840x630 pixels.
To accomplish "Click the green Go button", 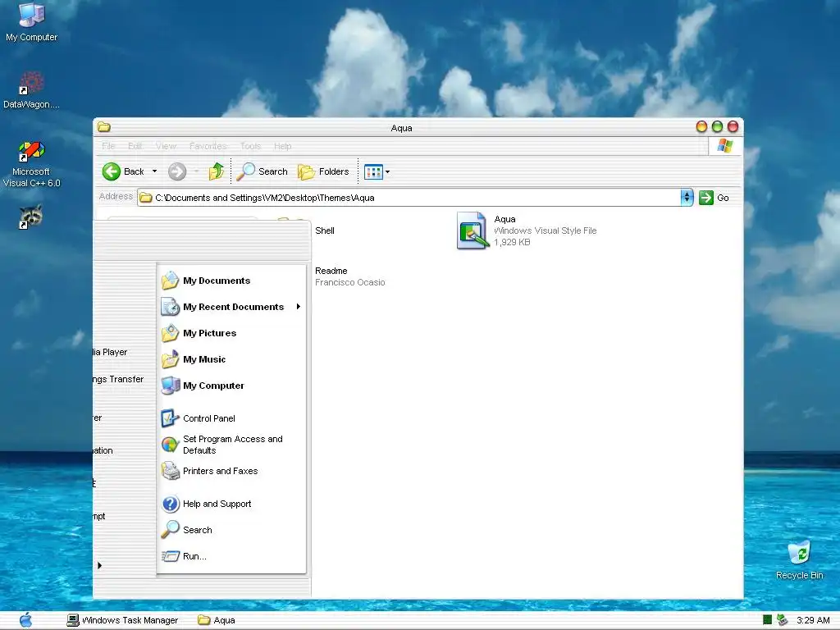I will point(714,198).
